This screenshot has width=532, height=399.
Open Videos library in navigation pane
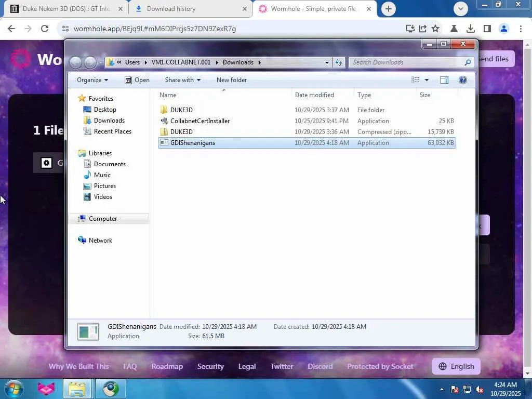(x=103, y=197)
